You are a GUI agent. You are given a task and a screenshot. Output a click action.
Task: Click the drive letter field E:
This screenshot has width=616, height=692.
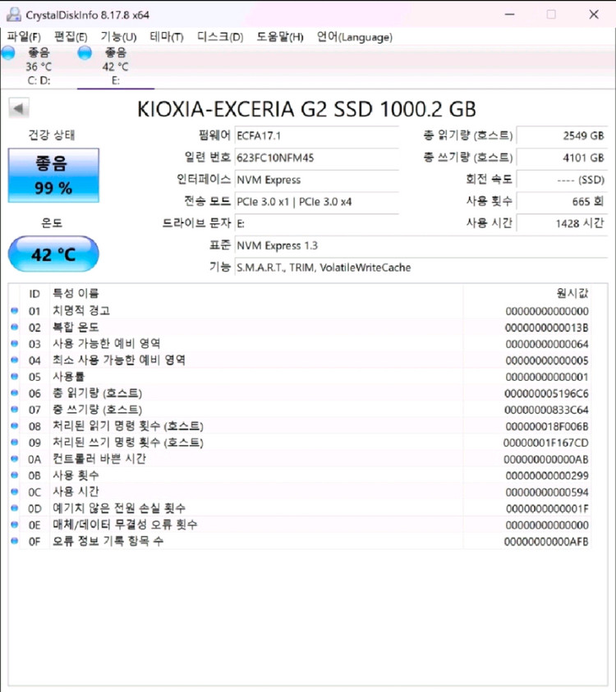(x=316, y=224)
